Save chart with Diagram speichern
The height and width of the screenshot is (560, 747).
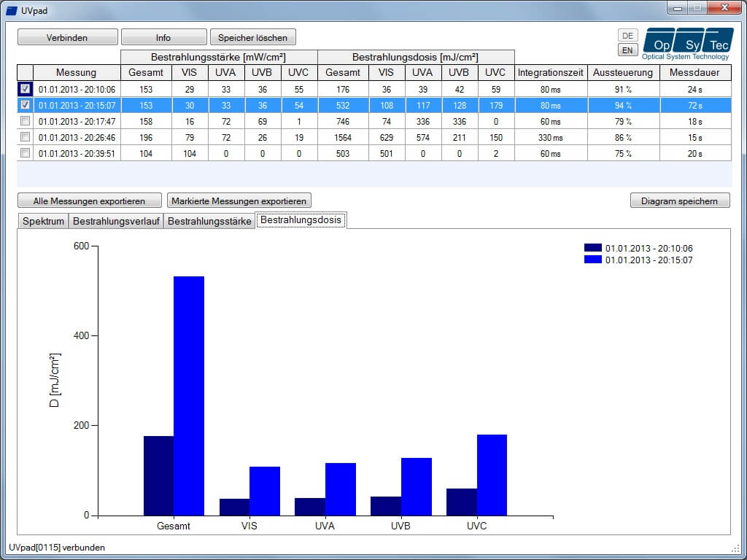tap(679, 201)
